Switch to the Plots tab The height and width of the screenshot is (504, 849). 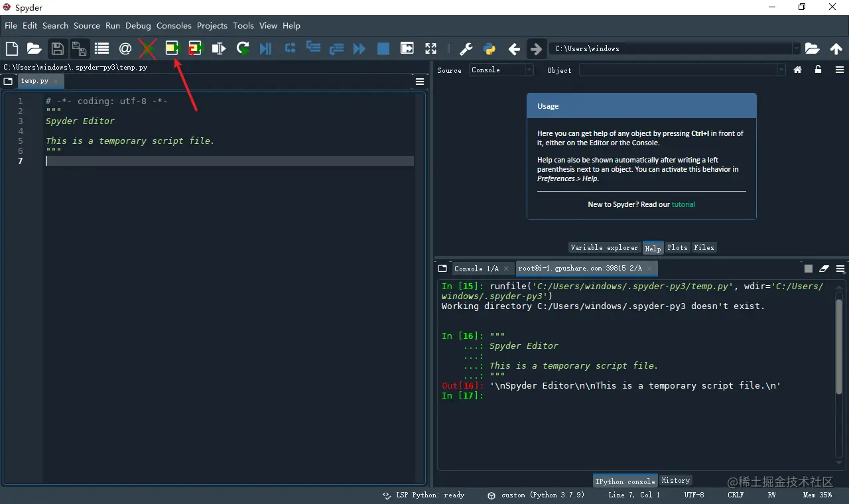click(677, 247)
